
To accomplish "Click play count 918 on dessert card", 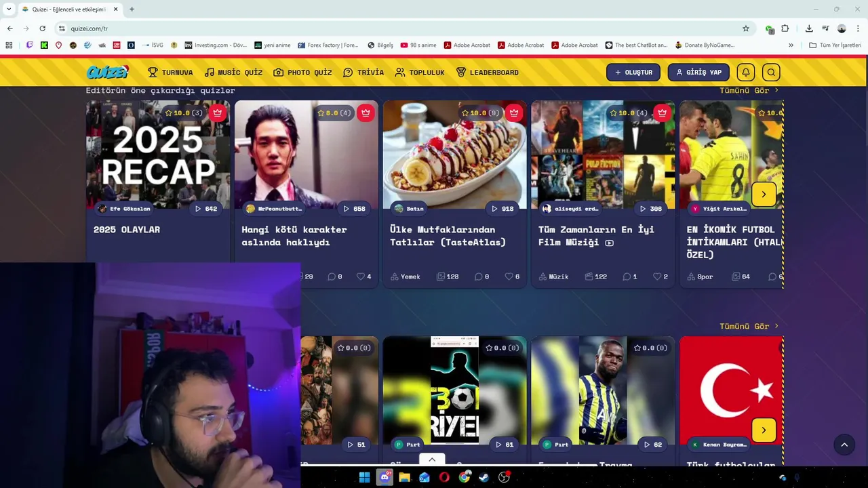I will tap(502, 209).
